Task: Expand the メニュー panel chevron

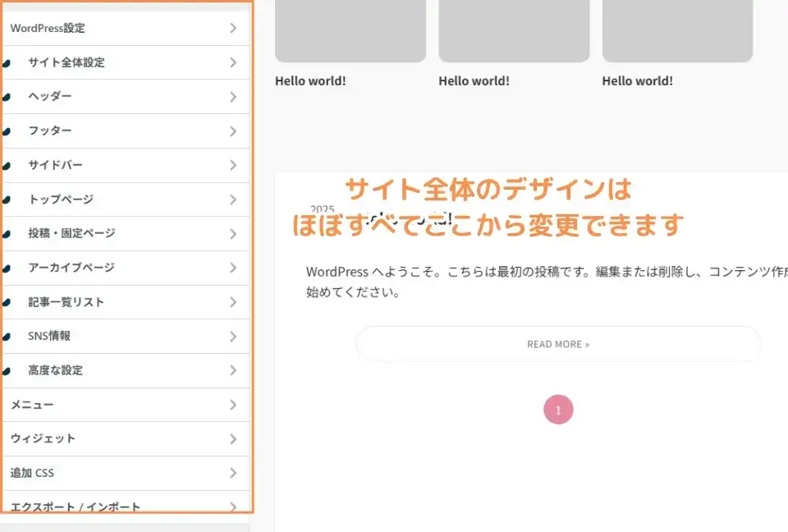Action: pos(233,405)
